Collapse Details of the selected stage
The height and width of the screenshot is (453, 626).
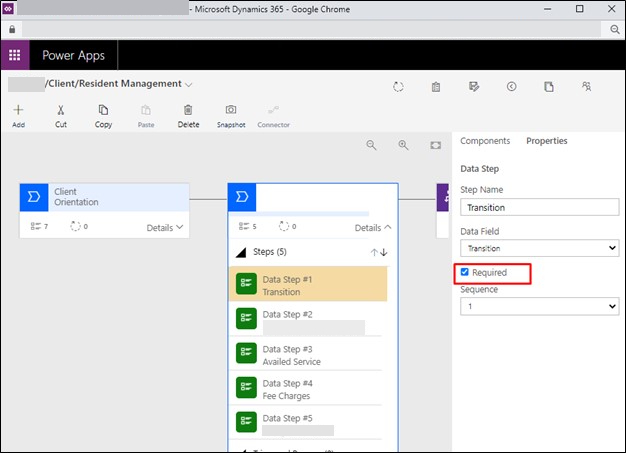tap(373, 227)
